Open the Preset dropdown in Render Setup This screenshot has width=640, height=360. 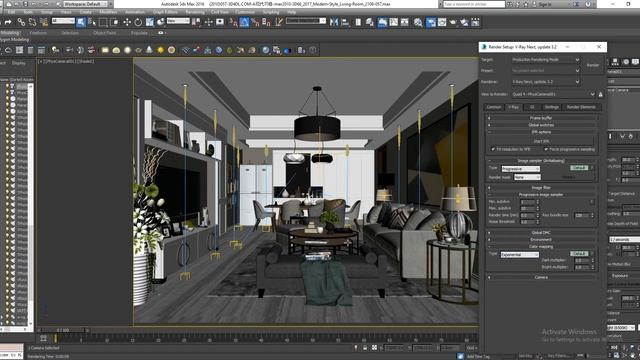coord(546,71)
